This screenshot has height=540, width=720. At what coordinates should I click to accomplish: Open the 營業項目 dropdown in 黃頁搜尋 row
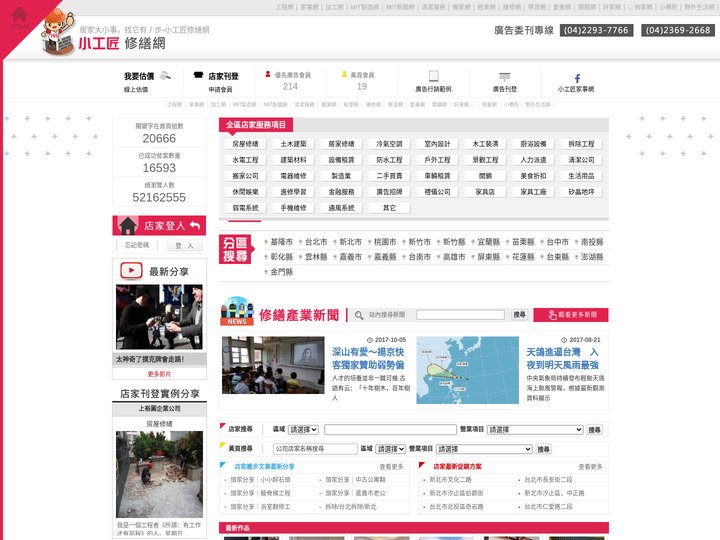point(484,449)
